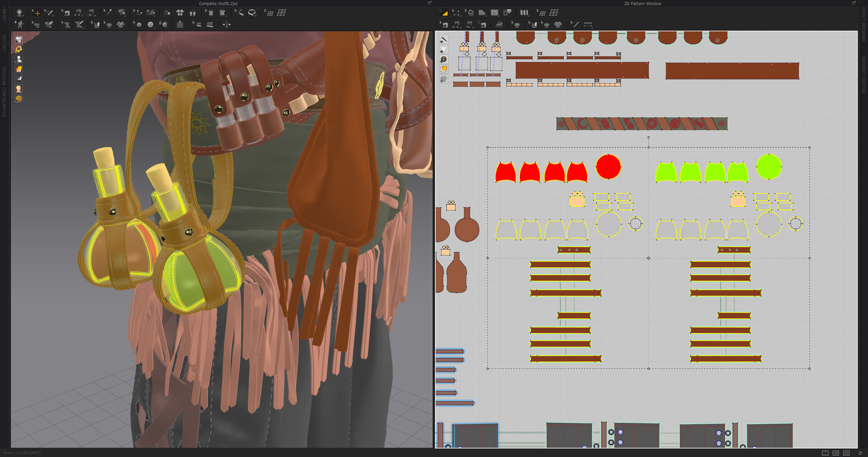This screenshot has width=868, height=457.
Task: Pop out the 2D Pattern Window panel
Action: click(x=854, y=3)
